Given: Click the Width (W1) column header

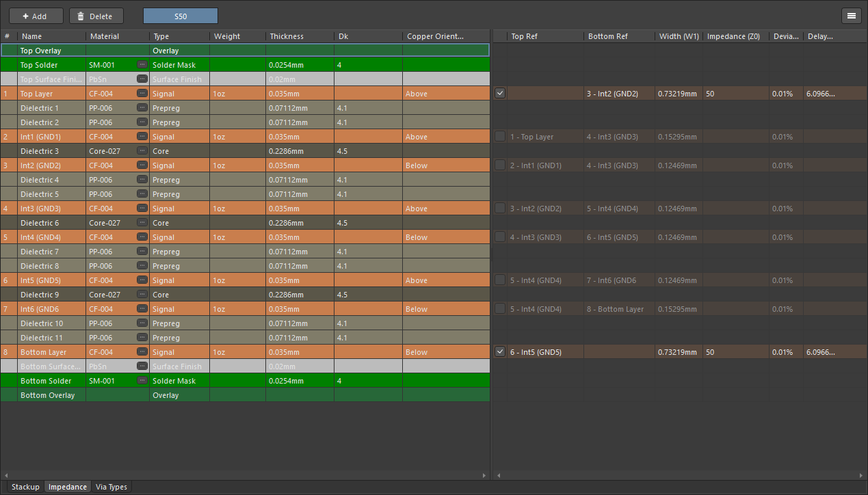Looking at the screenshot, I should (x=679, y=36).
